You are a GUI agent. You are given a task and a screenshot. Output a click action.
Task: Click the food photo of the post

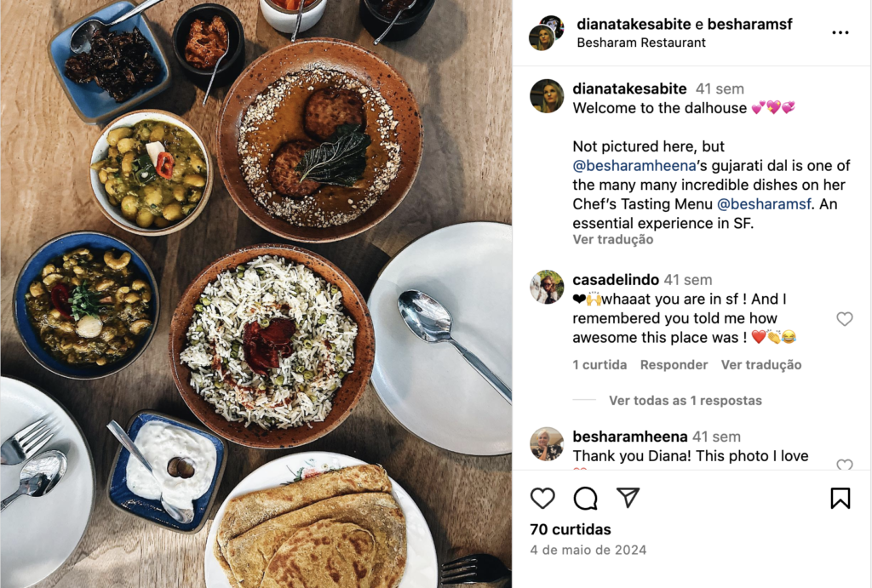[x=255, y=294]
